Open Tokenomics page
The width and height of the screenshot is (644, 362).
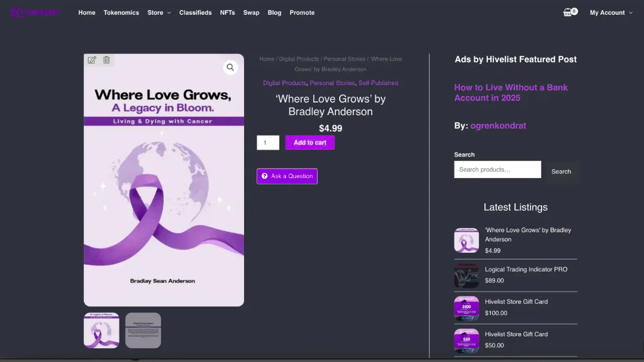[121, 13]
